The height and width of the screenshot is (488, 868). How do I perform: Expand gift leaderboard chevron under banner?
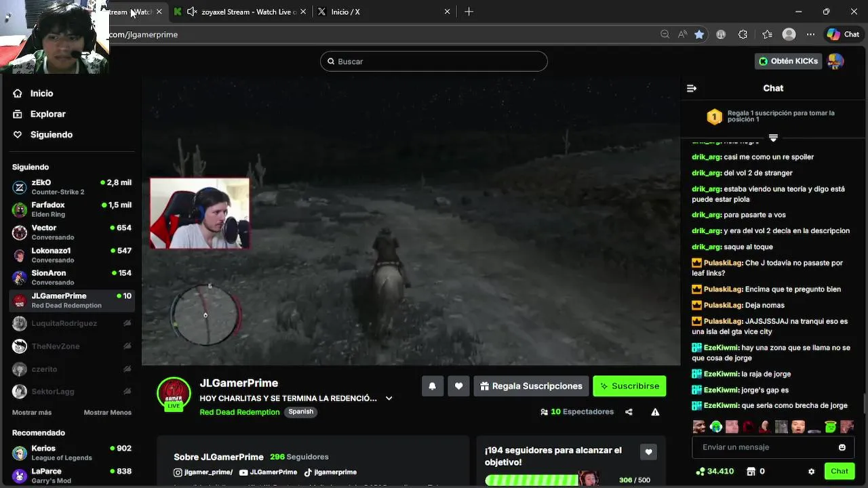[x=773, y=138]
